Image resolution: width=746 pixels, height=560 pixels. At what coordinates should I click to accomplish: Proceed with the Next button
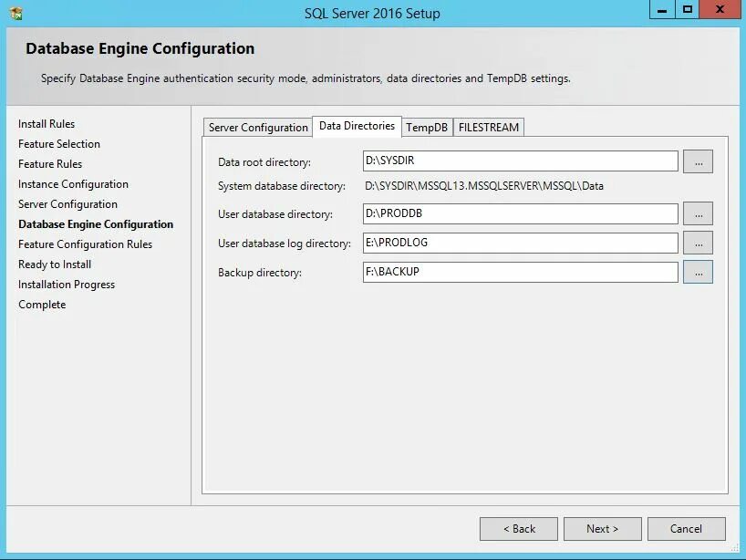click(x=602, y=529)
